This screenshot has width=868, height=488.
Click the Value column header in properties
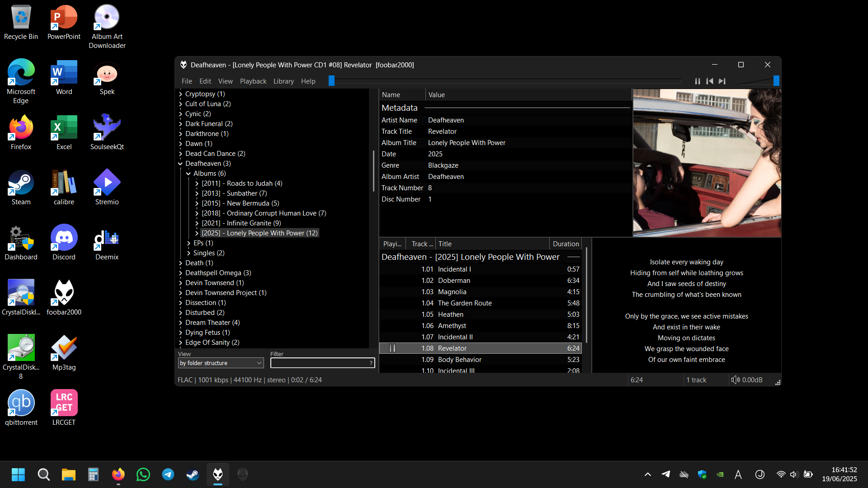click(528, 95)
